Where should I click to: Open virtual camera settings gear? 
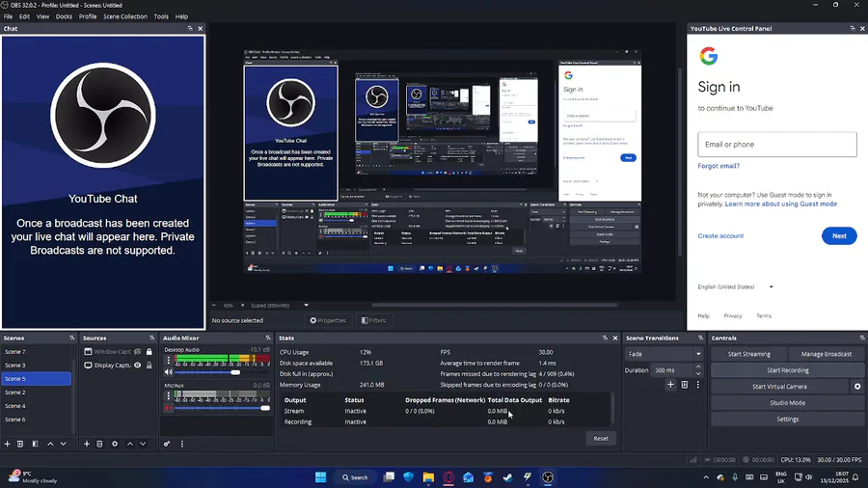pos(856,387)
